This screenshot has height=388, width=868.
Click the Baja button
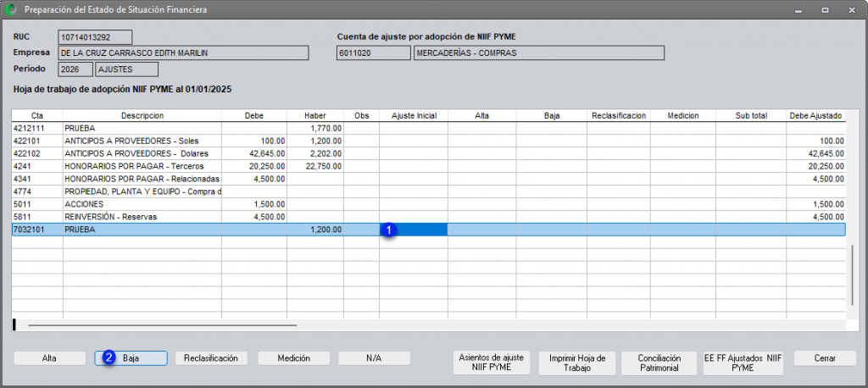tap(131, 358)
